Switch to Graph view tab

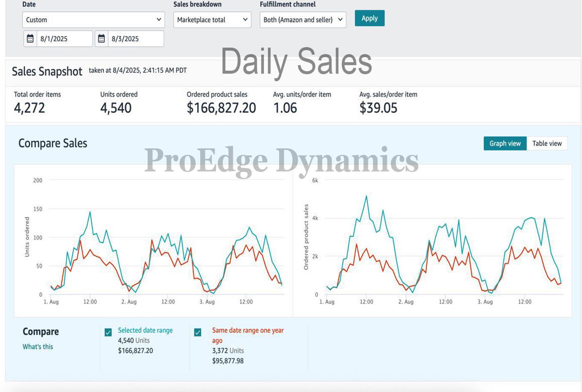(x=505, y=143)
